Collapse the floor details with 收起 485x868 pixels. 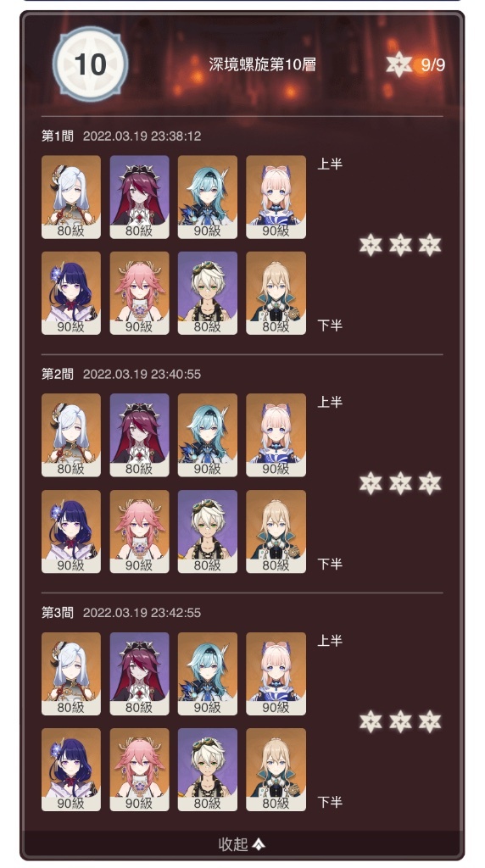pyautogui.click(x=242, y=844)
